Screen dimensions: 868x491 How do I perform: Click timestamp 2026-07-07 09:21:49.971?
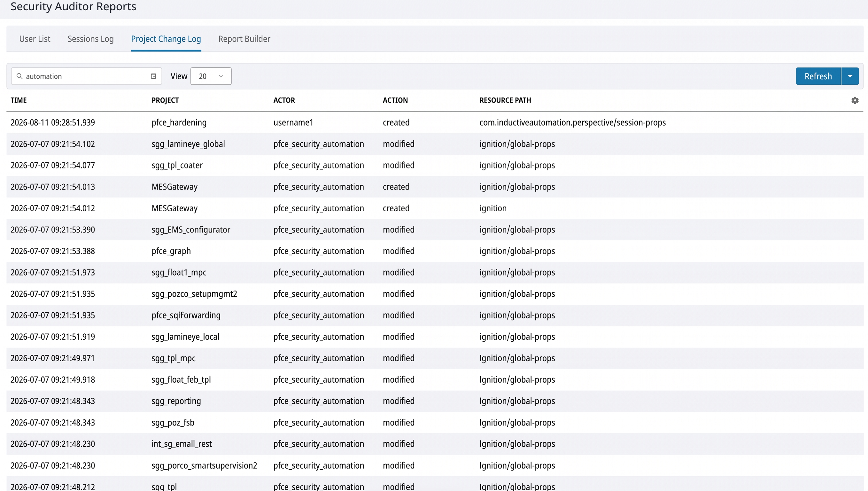tap(53, 358)
